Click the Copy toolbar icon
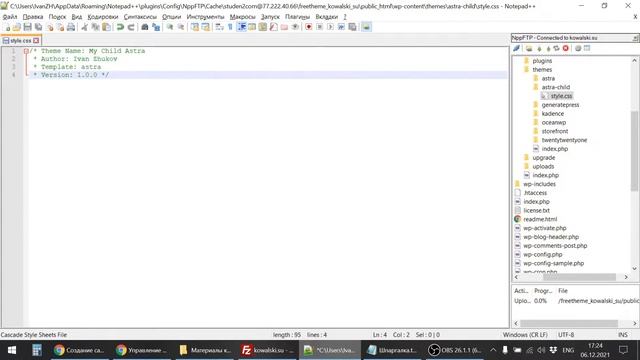Viewport: 640px width, 360px height. [96, 27]
